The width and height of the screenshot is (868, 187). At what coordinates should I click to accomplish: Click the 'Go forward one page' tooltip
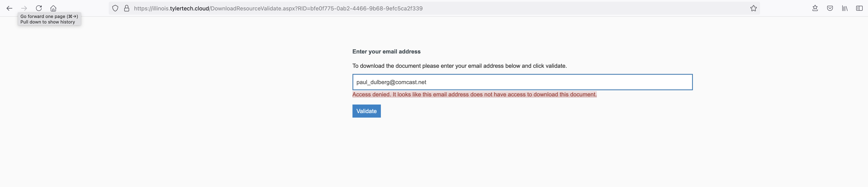[x=49, y=19]
